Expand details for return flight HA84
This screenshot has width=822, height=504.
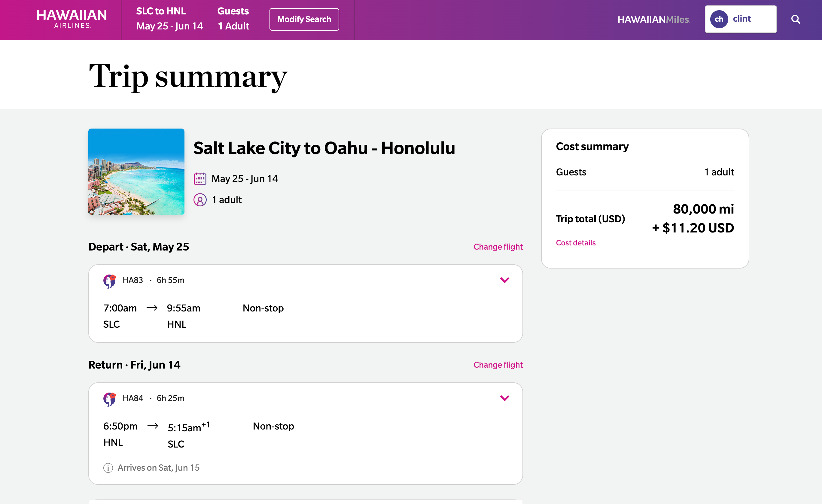(505, 398)
